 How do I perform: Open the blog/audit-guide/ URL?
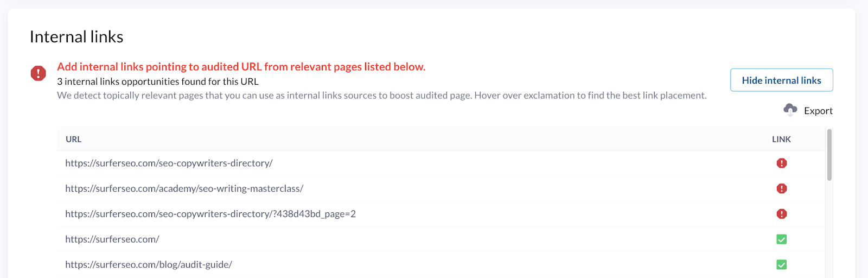[149, 264]
